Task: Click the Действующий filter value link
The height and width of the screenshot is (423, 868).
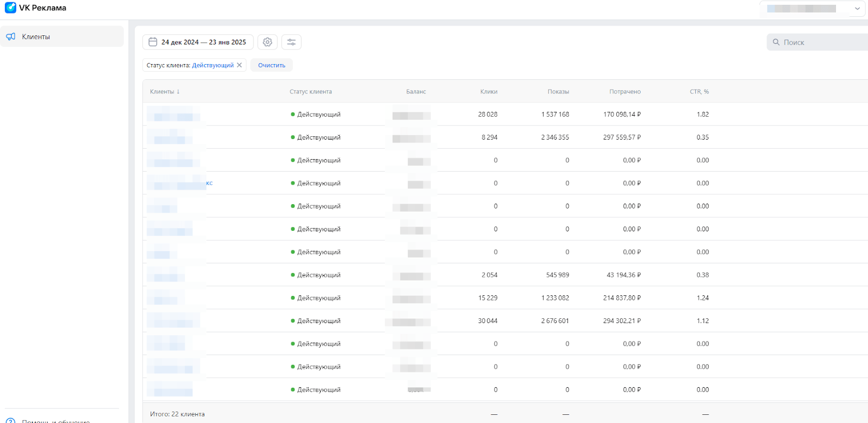Action: tap(213, 65)
